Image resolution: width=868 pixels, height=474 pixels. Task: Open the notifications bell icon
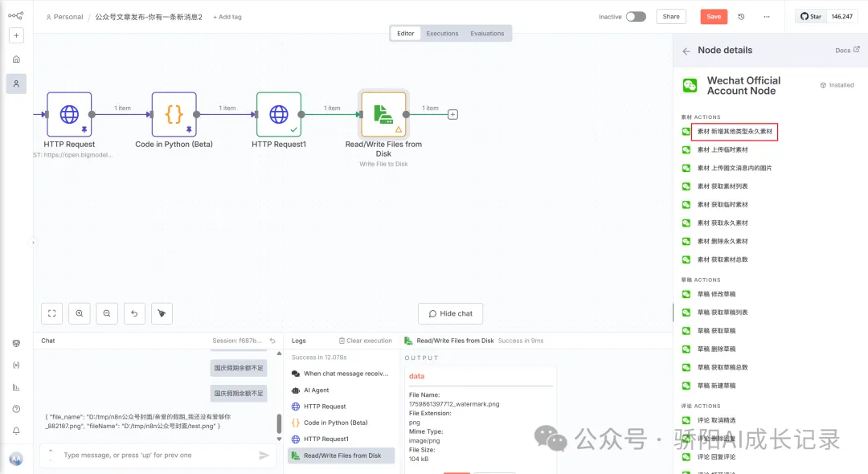click(x=16, y=431)
